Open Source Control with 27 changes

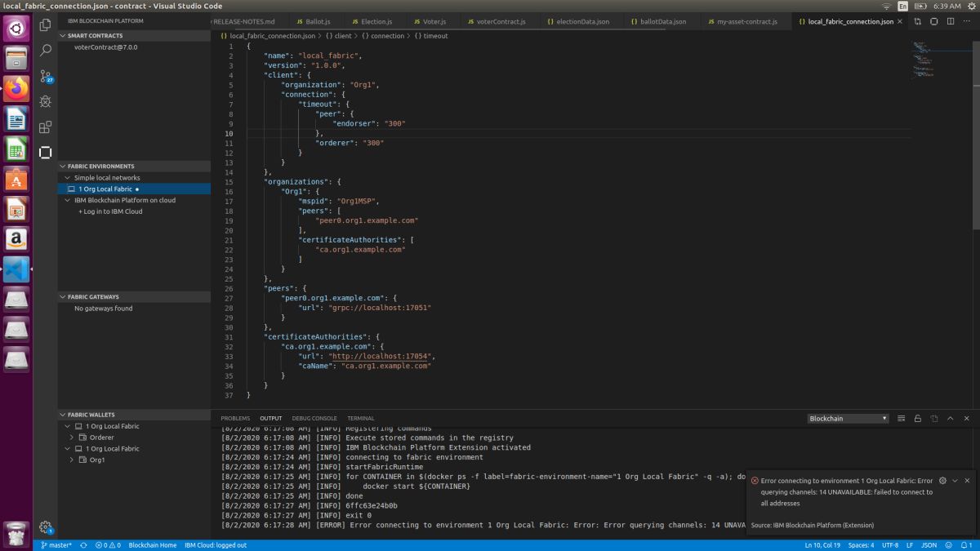pos(46,76)
